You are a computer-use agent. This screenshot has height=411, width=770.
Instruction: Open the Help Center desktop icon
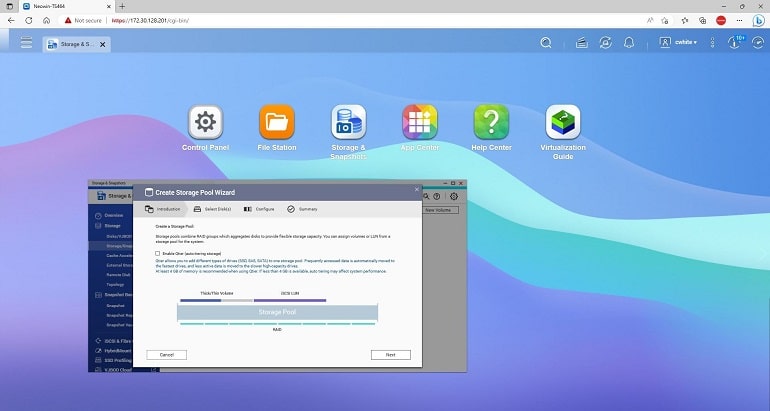coord(491,123)
